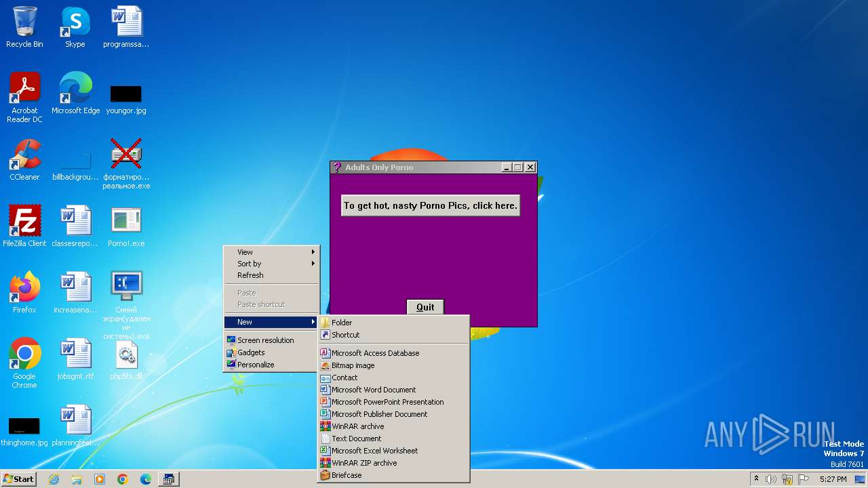Click Chrome icon in the taskbar

coord(123,479)
